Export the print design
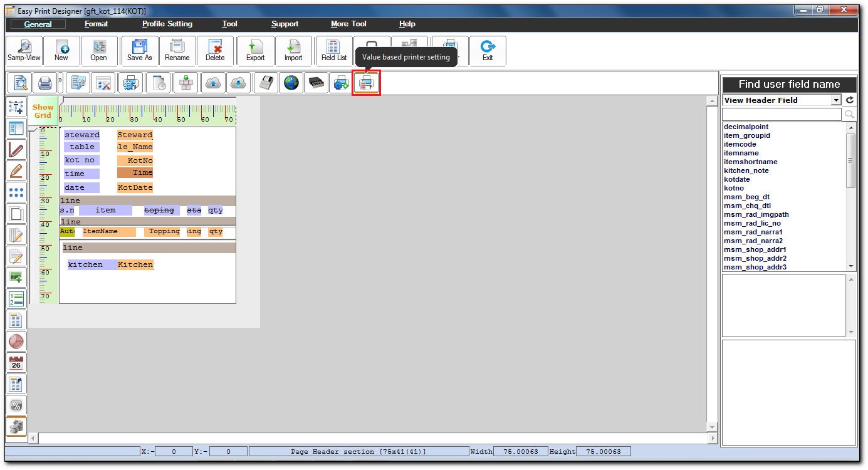This screenshot has width=868, height=470. [256, 51]
